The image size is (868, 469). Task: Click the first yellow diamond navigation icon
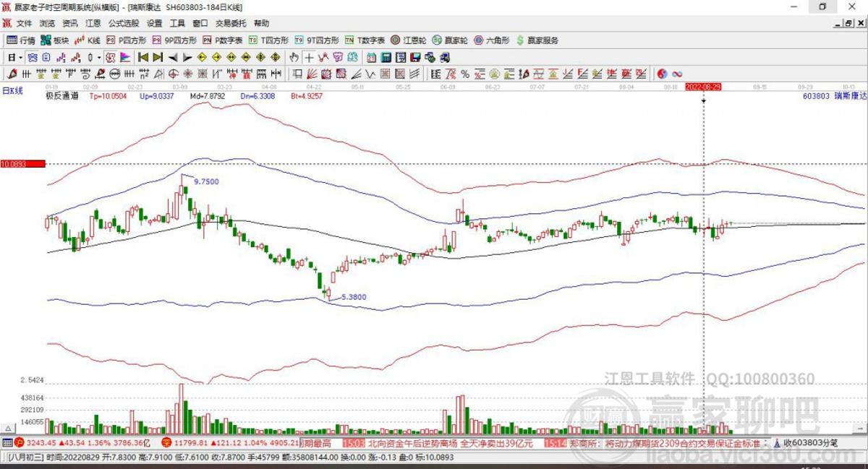[x=202, y=57]
